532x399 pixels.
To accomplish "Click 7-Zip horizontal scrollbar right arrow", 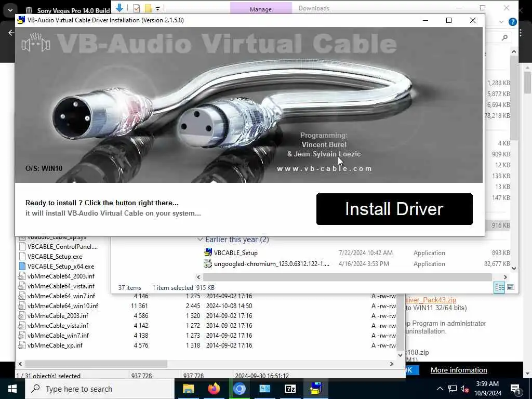I will click(392, 364).
